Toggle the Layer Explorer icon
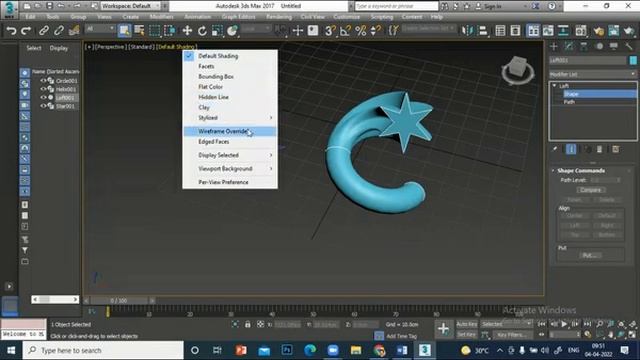 coord(515,31)
